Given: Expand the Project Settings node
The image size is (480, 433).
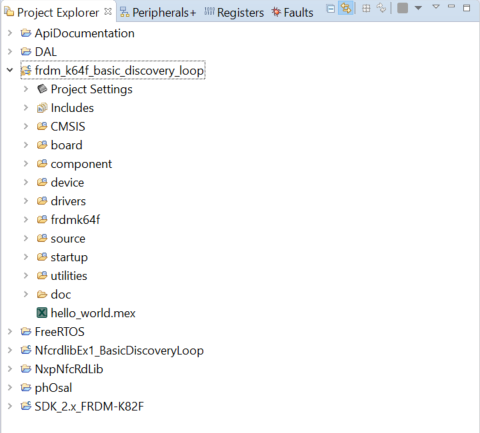Looking at the screenshot, I should pos(26,89).
